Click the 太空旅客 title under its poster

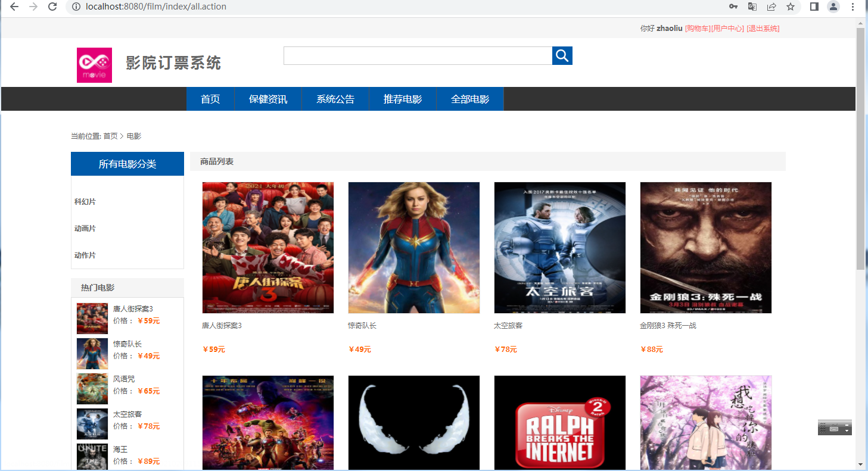508,326
